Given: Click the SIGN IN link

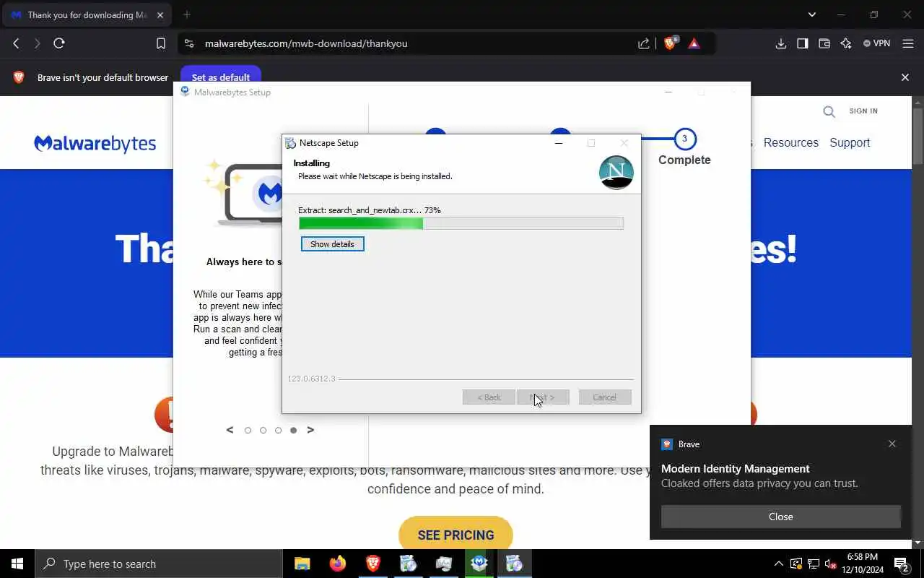Looking at the screenshot, I should pos(863,111).
